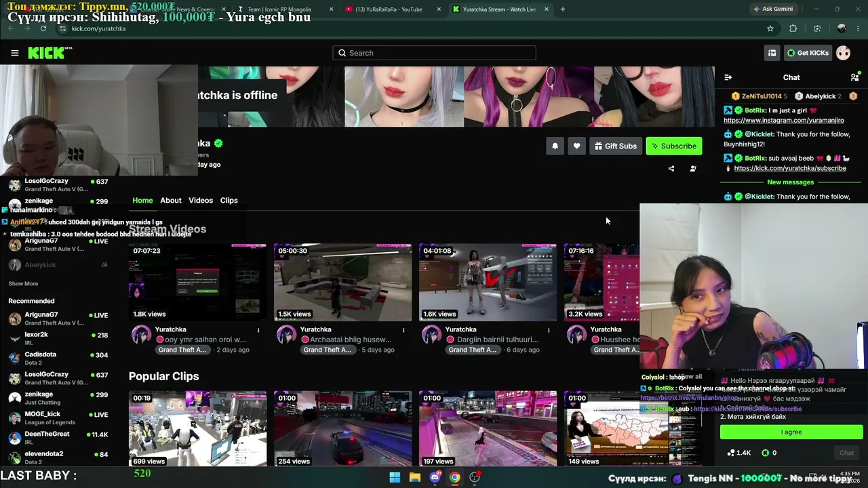Play the 07:07:23 stream video thumbnail
The width and height of the screenshot is (868, 488).
point(197,282)
